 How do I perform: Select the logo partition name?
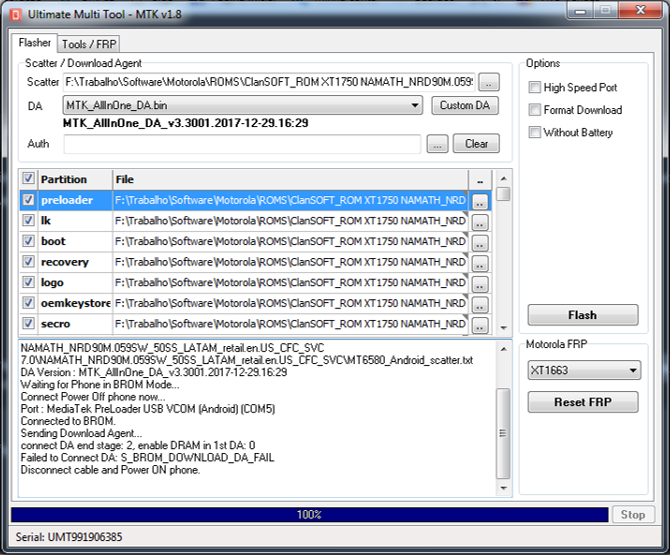52,282
